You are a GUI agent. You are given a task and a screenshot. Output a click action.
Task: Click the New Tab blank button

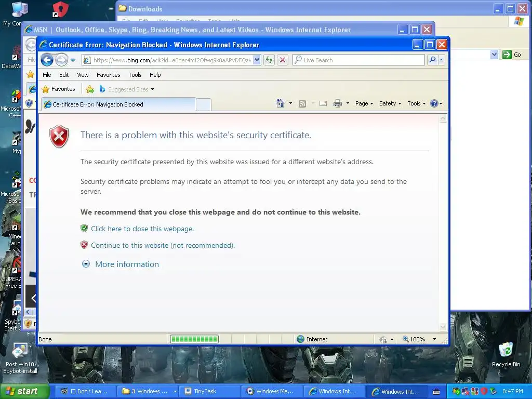coord(204,104)
